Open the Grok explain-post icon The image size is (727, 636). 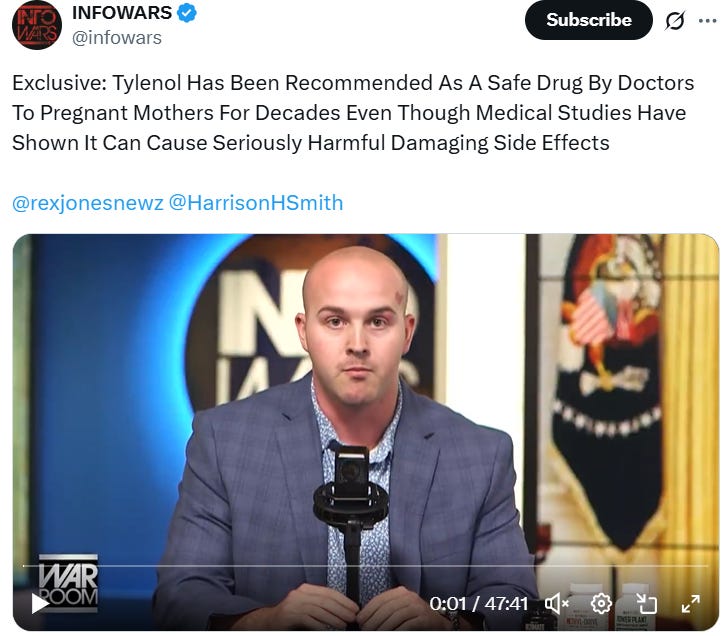(675, 20)
